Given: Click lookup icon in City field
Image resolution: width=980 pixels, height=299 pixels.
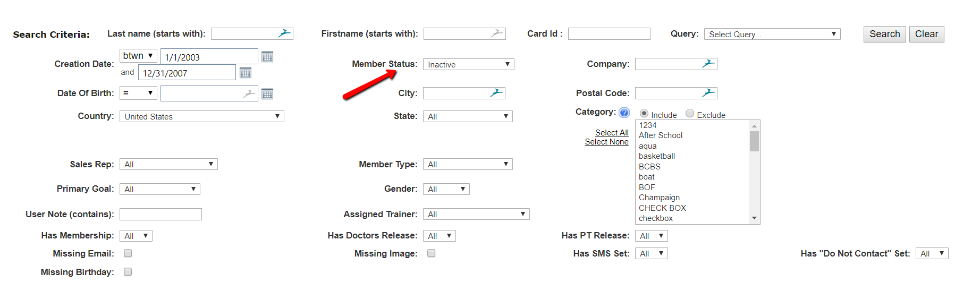Looking at the screenshot, I should [496, 93].
